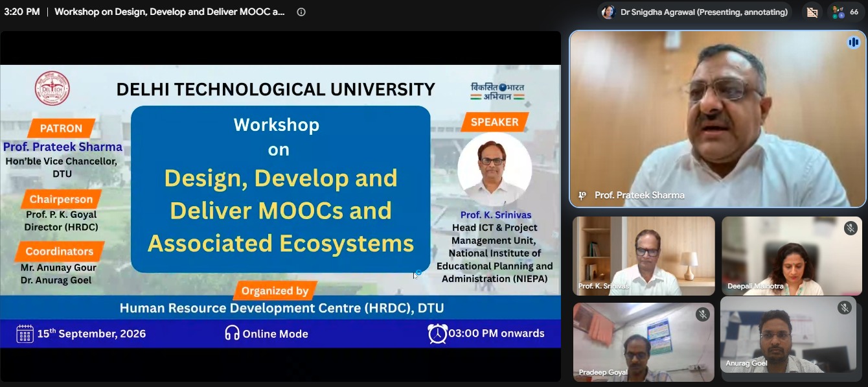Select the 'Dr Snigdha Agrawal (Presenting, annotating)' chip
Screen dimensions: 868x387
pos(696,12)
